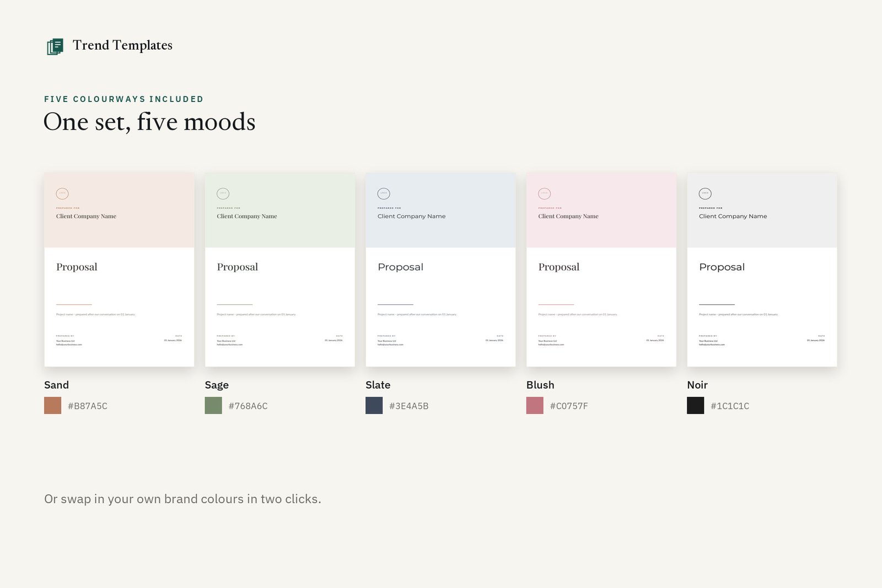Pick the Blush pink colour swatch
882x588 pixels.
(x=535, y=406)
